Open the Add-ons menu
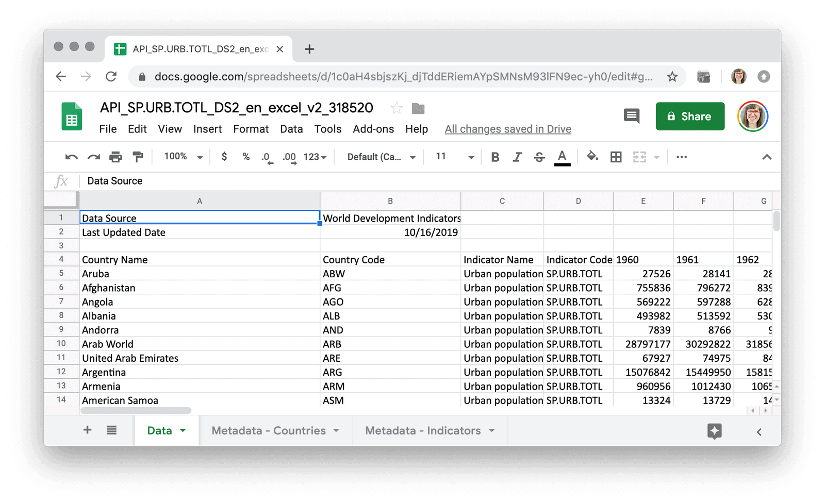825x504 pixels. click(373, 129)
